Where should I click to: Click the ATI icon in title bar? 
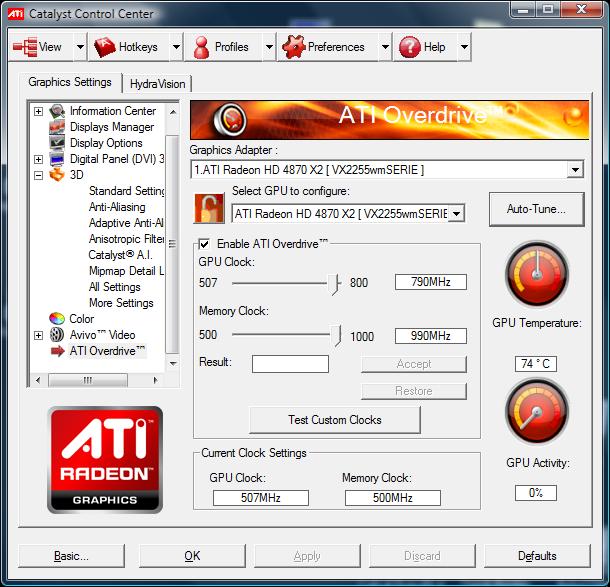click(16, 14)
